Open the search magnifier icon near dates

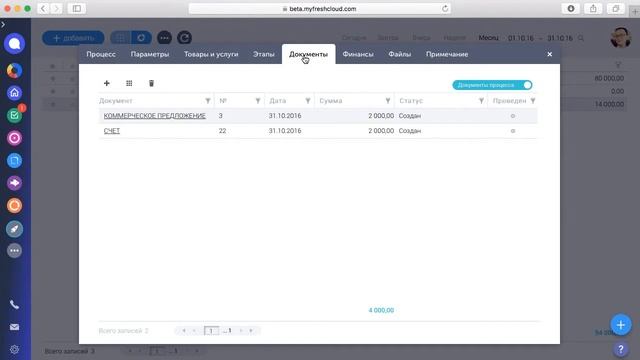pyautogui.click(x=581, y=38)
